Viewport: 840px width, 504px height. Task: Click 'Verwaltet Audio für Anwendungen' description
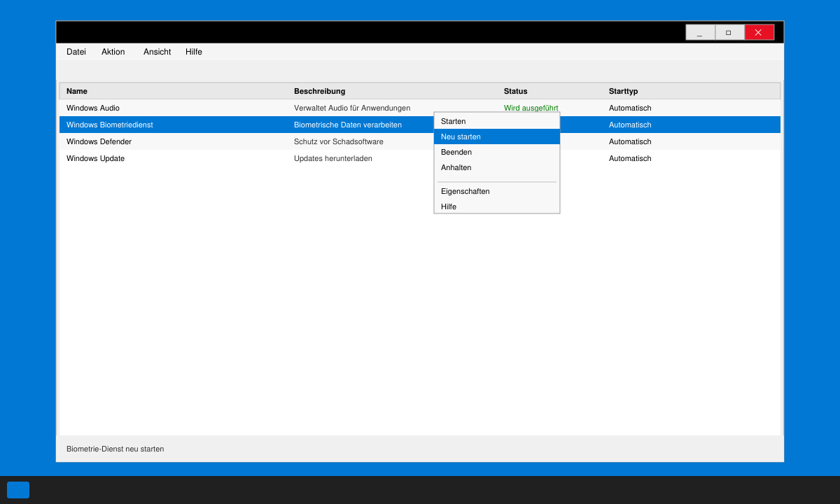(x=352, y=108)
